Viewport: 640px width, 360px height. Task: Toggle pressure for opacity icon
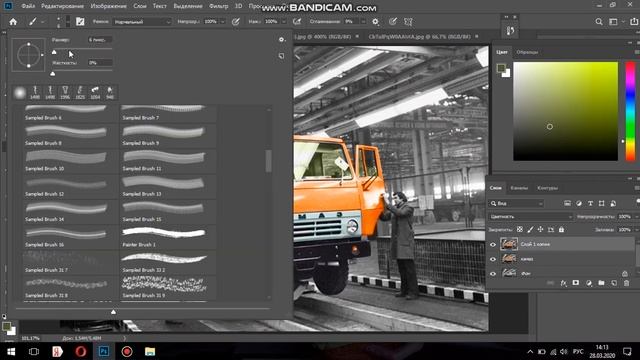pyautogui.click(x=236, y=22)
